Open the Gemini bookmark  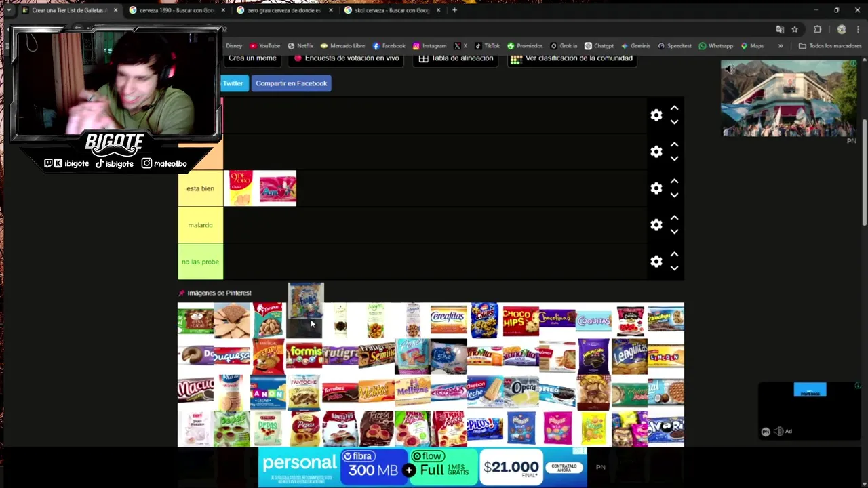point(635,46)
